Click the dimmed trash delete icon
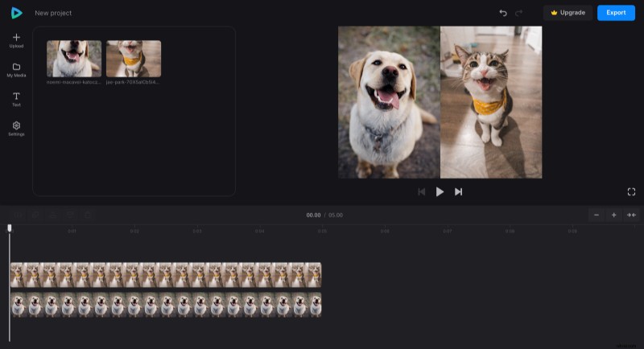 coord(88,215)
